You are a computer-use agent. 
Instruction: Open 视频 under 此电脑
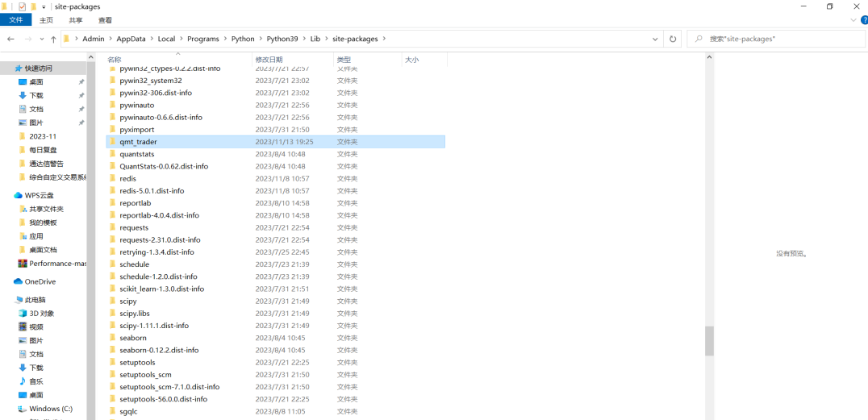coord(36,327)
